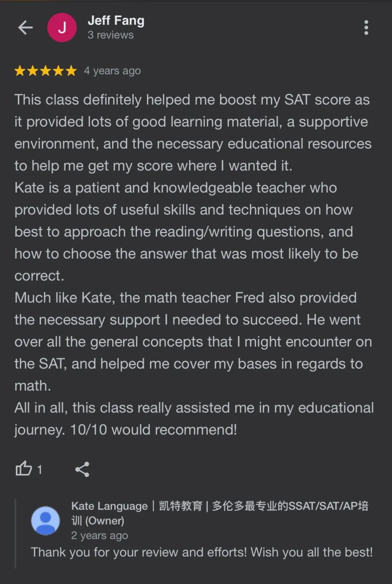
Task: Open reviewer name Jeff Fang
Action: coord(116,21)
